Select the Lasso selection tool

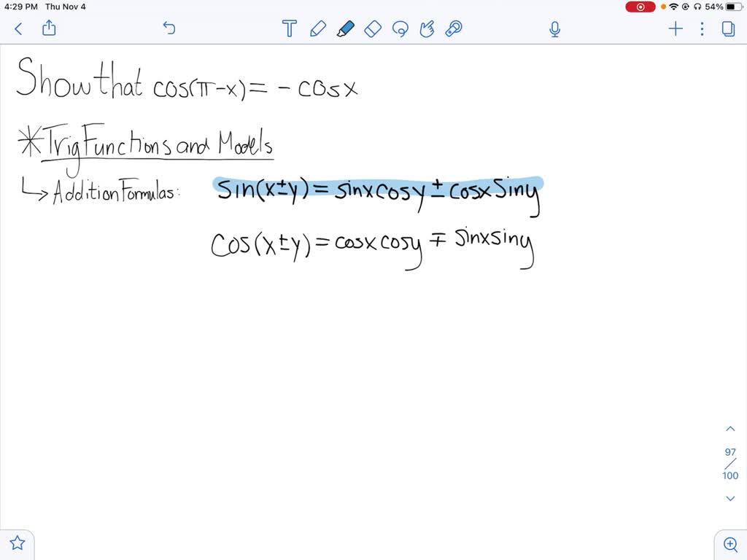pos(400,28)
